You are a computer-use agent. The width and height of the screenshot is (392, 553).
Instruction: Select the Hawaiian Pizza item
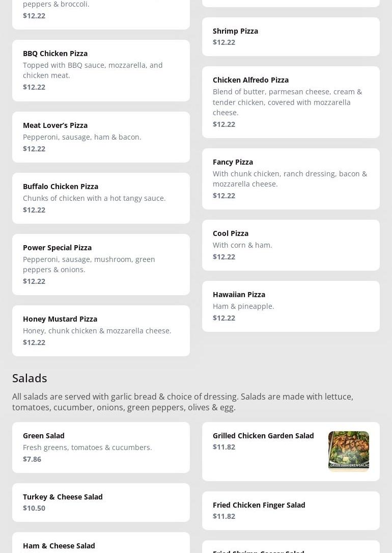[x=290, y=306]
